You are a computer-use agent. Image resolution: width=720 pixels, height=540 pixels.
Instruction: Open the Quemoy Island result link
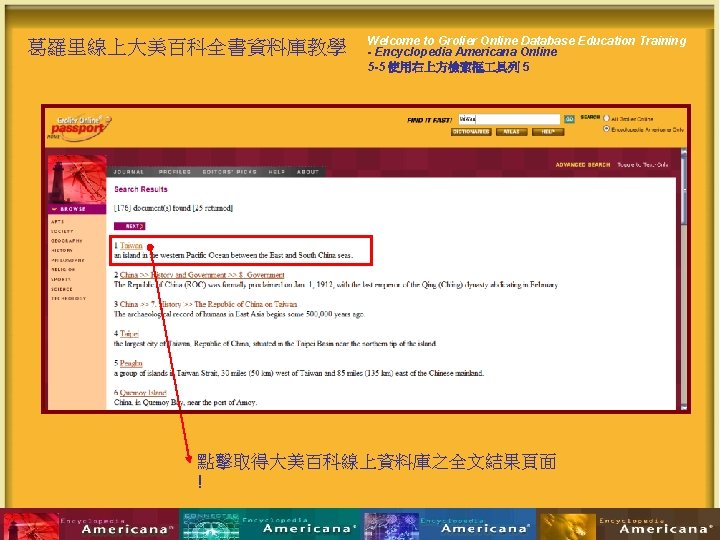[x=143, y=393]
